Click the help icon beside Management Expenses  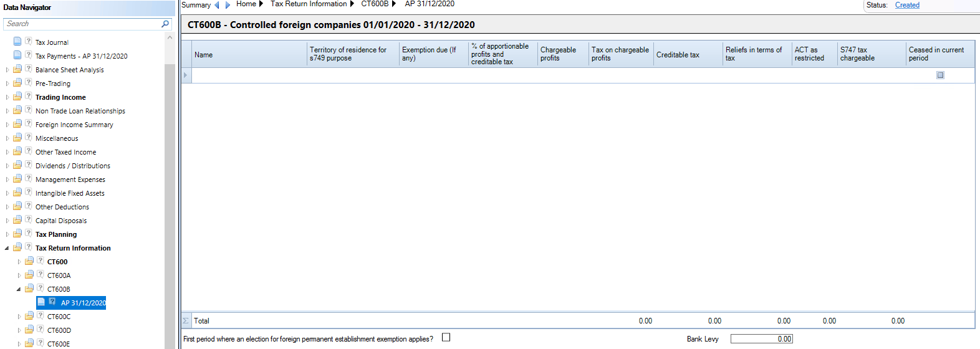28,179
